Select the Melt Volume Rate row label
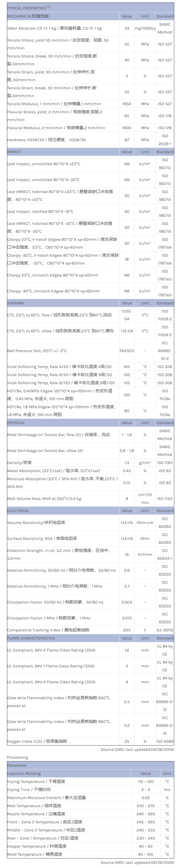Image resolution: width=177 pixels, height=868 pixels. (x=44, y=499)
